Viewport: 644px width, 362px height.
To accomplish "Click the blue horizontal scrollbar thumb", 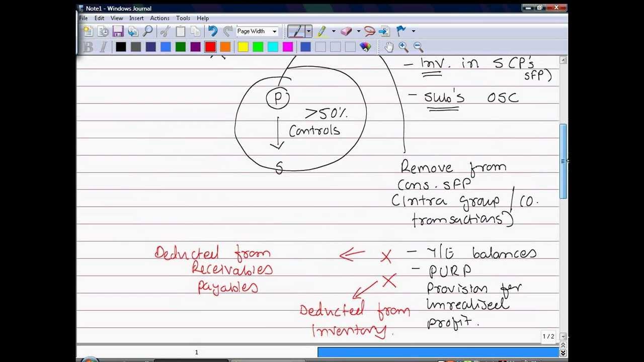I will [438, 352].
